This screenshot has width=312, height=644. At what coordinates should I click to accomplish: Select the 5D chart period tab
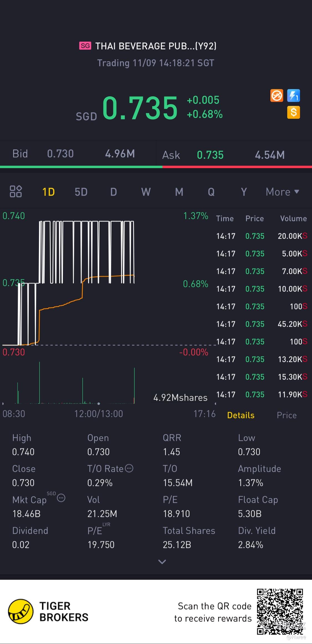pyautogui.click(x=81, y=192)
